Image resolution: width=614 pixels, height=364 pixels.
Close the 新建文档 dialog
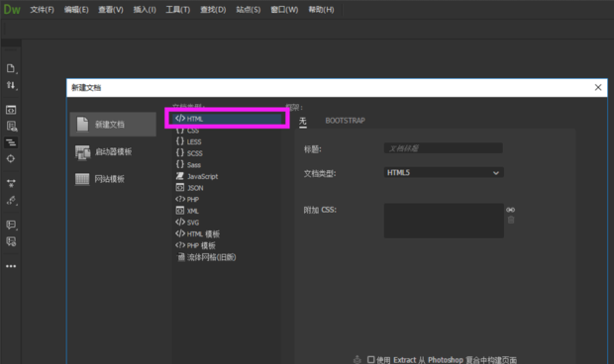(x=598, y=88)
